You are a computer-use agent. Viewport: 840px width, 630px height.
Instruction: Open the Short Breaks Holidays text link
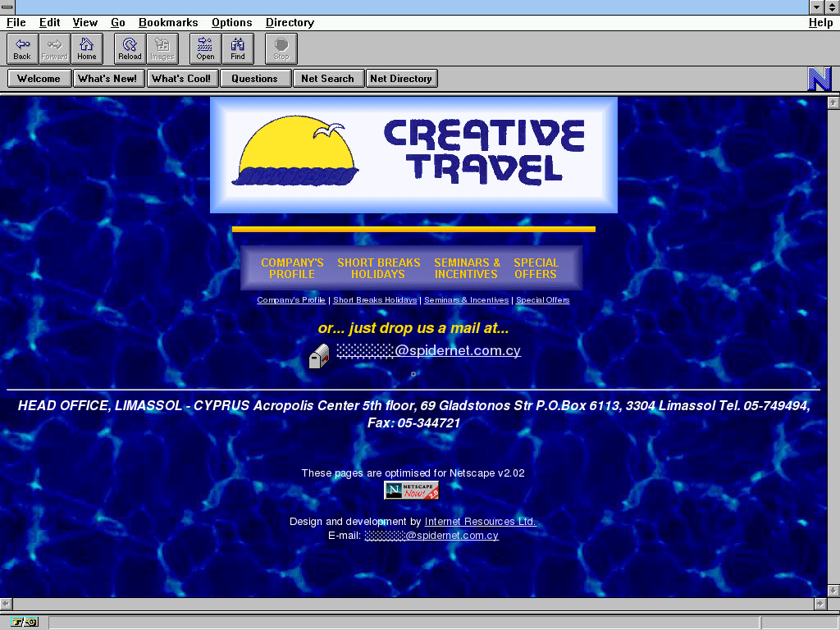375,300
